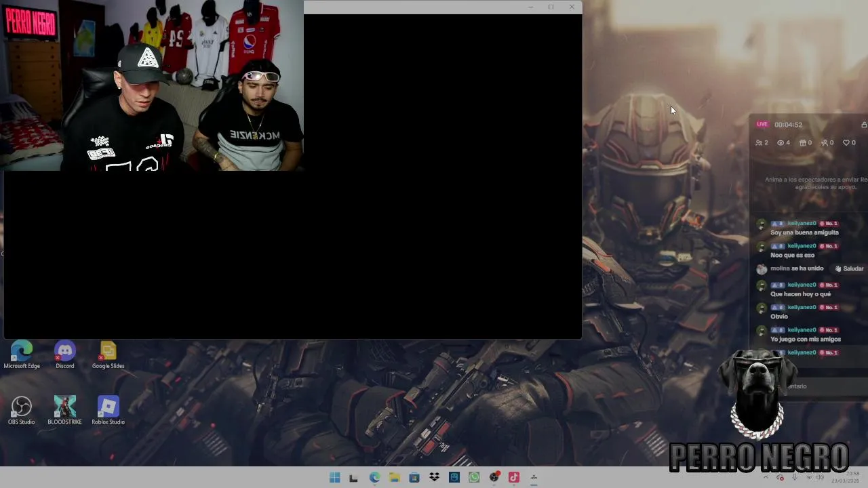
Task: Click the last running app icon on taskbar
Action: pyautogui.click(x=534, y=478)
